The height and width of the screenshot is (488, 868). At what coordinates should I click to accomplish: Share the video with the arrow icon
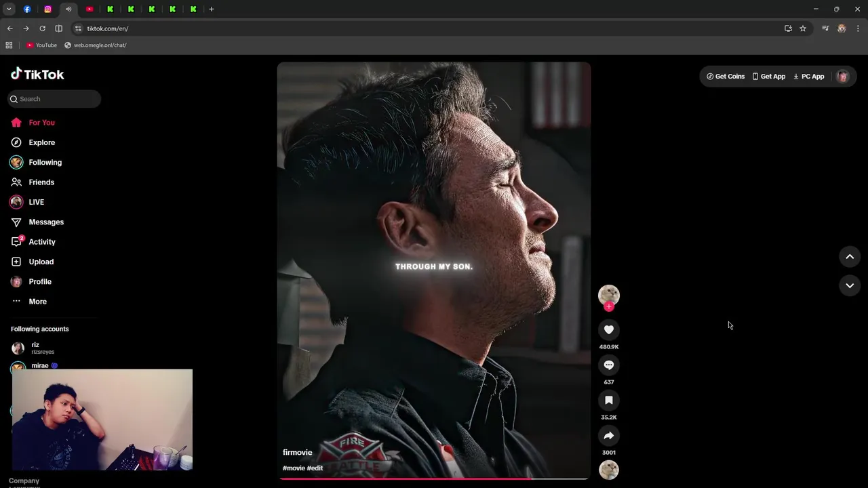coord(609,435)
